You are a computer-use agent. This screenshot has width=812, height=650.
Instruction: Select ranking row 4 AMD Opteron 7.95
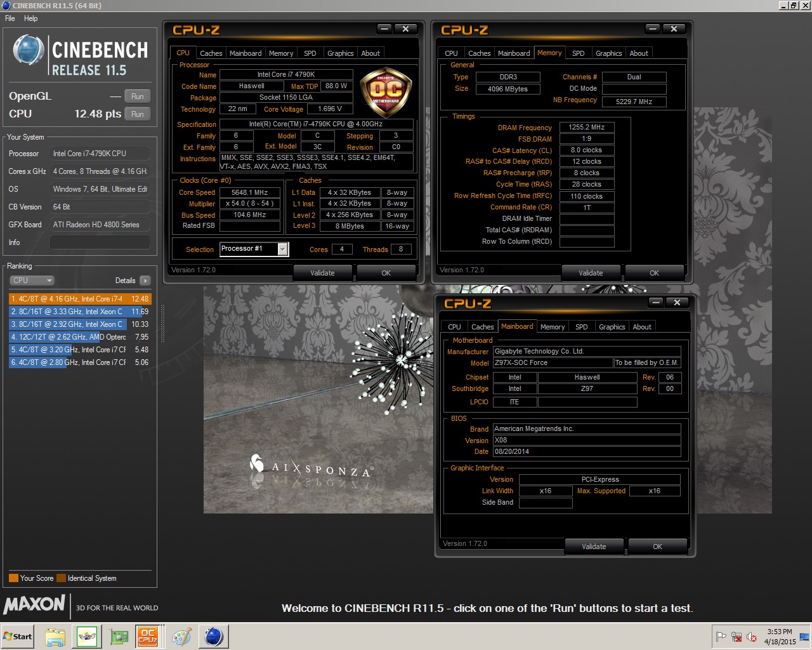pyautogui.click(x=80, y=337)
